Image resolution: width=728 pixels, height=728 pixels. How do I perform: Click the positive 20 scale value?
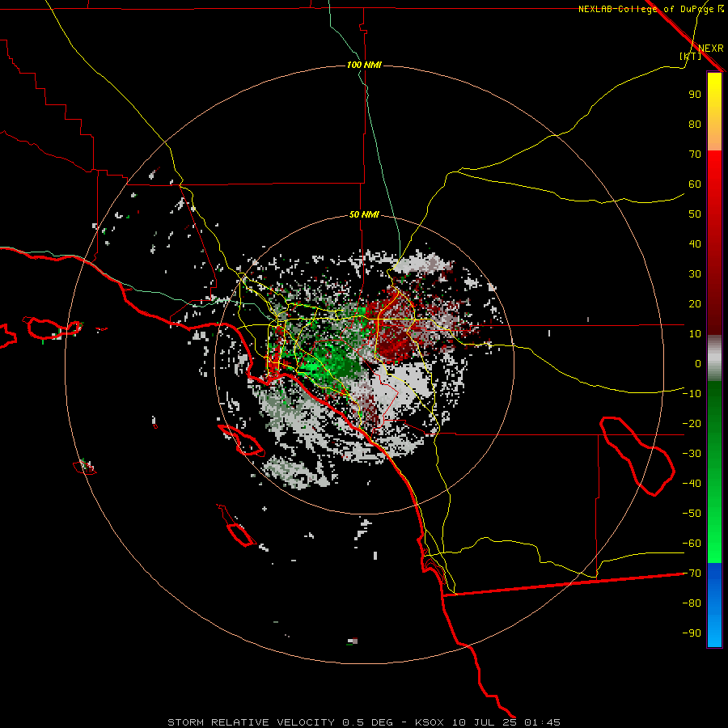695,304
